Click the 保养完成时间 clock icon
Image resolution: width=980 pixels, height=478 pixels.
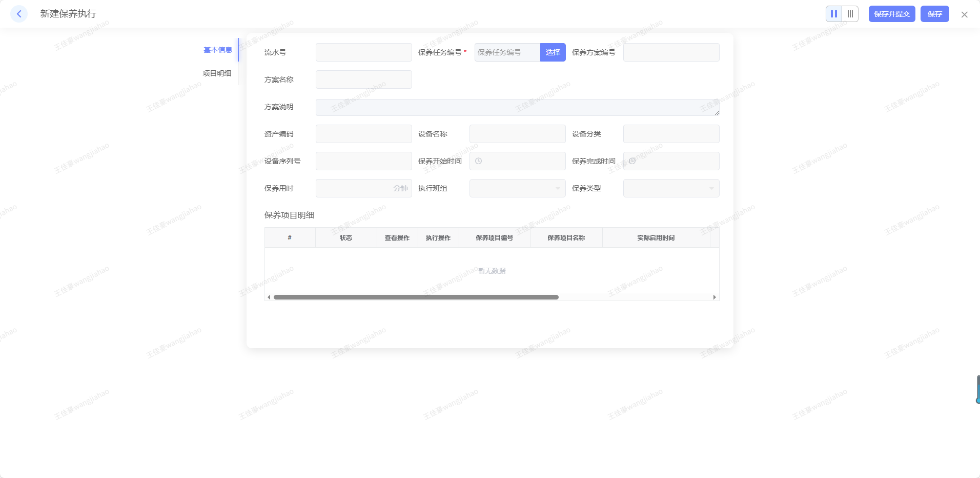632,161
